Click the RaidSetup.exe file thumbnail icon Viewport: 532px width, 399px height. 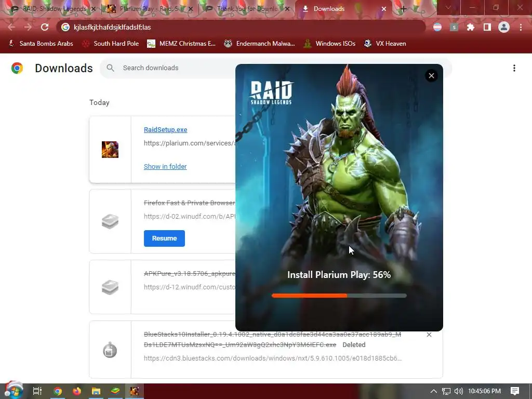110,150
